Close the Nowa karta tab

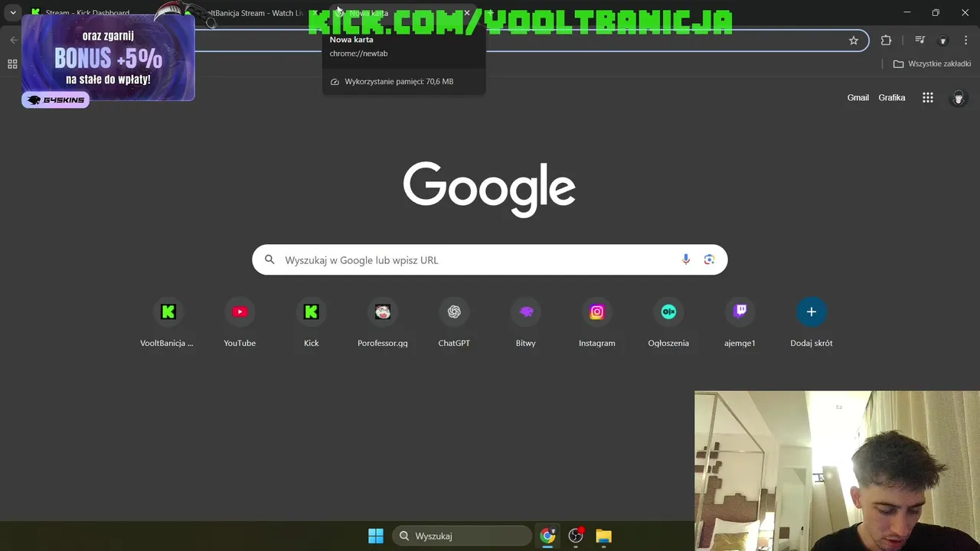tap(467, 13)
